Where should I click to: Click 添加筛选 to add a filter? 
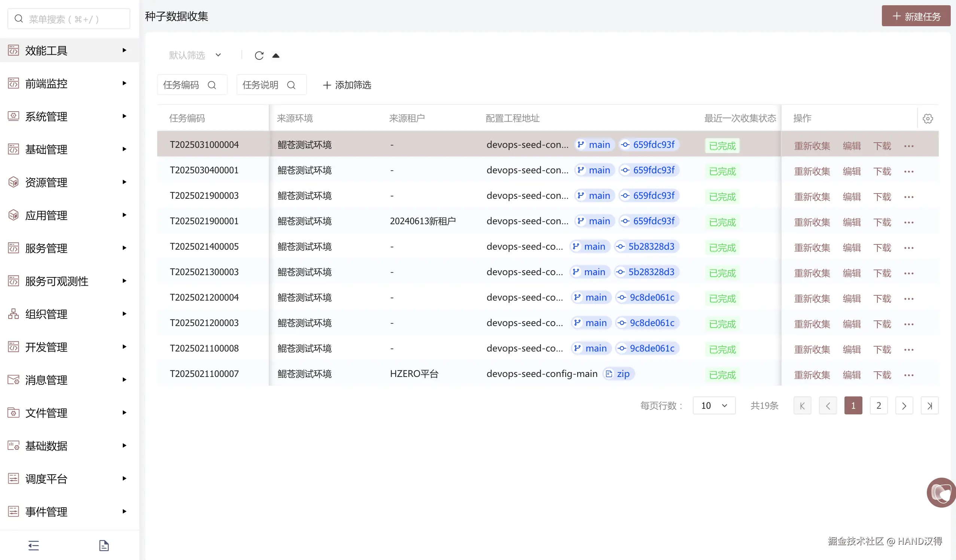[x=347, y=85]
